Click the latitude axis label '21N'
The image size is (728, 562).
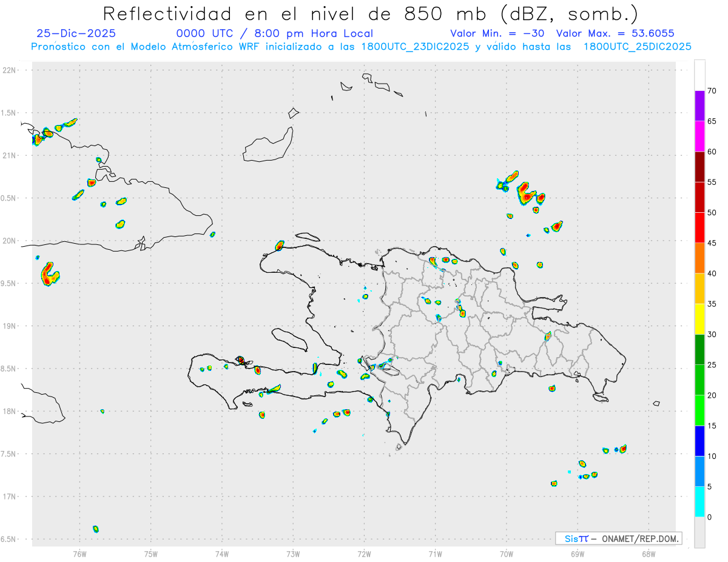(9, 155)
